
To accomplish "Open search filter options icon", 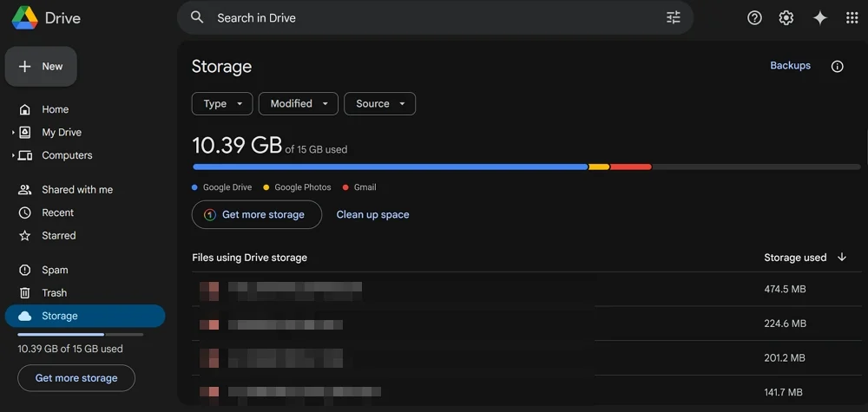I will pos(674,17).
